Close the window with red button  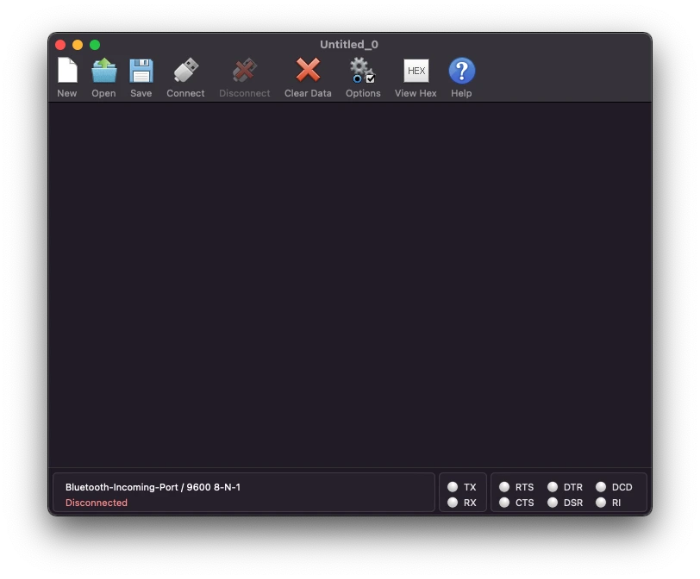click(x=60, y=45)
